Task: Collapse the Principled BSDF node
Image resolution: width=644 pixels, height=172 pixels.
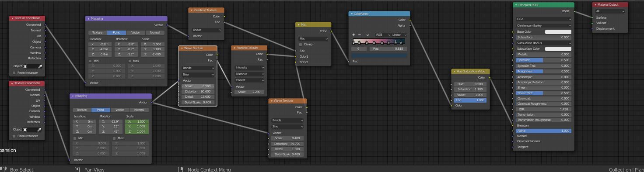Action: (x=516, y=5)
